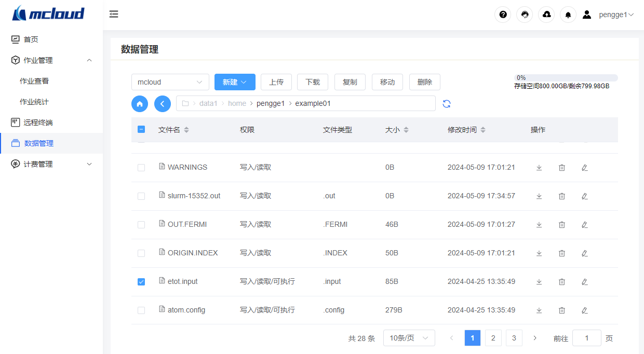This screenshot has width=644, height=354.
Task: Delete the slurm-15352.out file
Action: pyautogui.click(x=561, y=196)
